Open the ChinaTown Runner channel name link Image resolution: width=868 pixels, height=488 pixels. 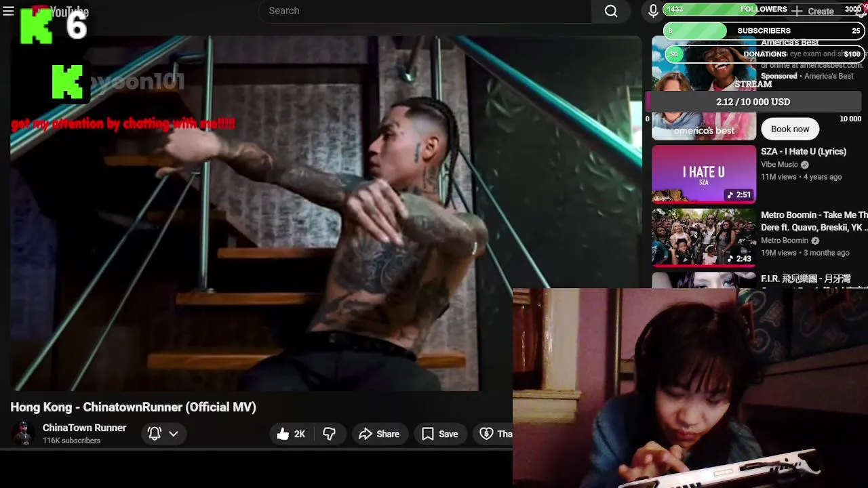coord(84,428)
